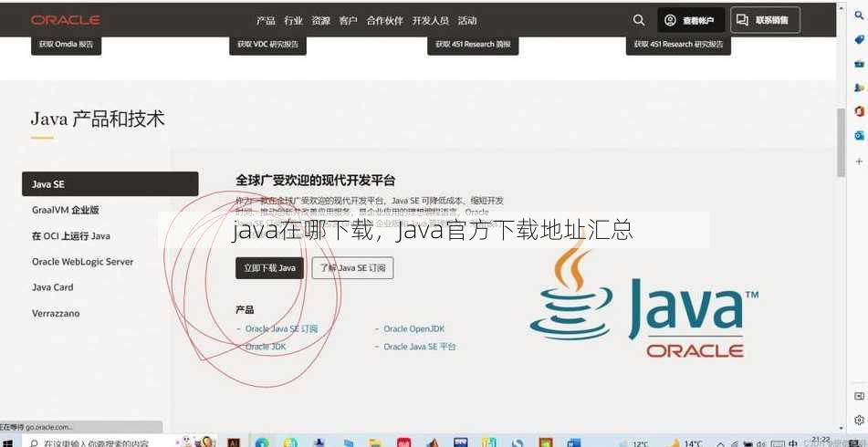Open the Oracle JDK product link

click(x=266, y=347)
